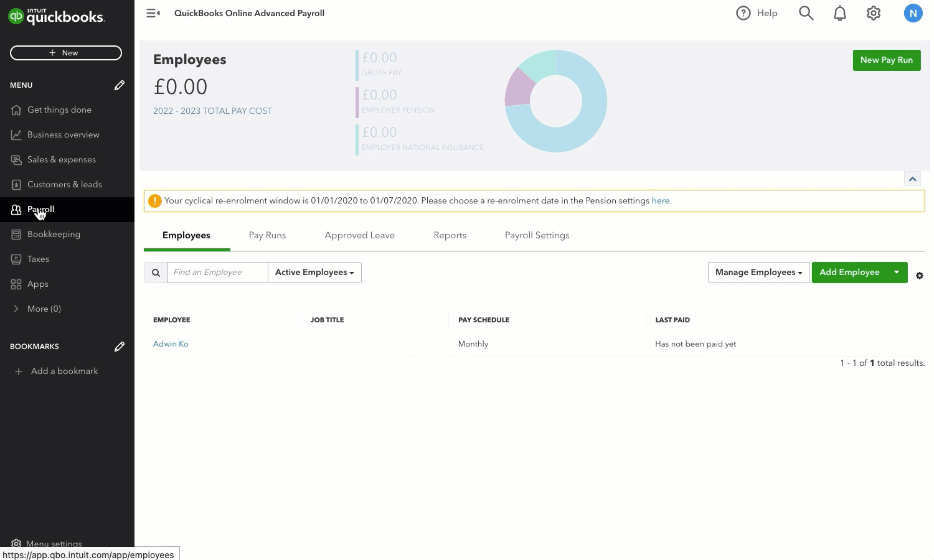Click the warning exclamation icon
Image resolution: width=934 pixels, height=560 pixels.
click(x=155, y=201)
